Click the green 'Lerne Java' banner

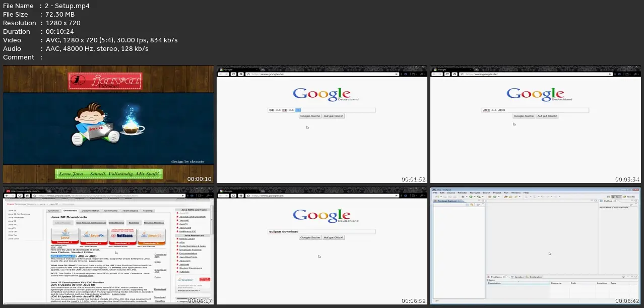pos(109,174)
